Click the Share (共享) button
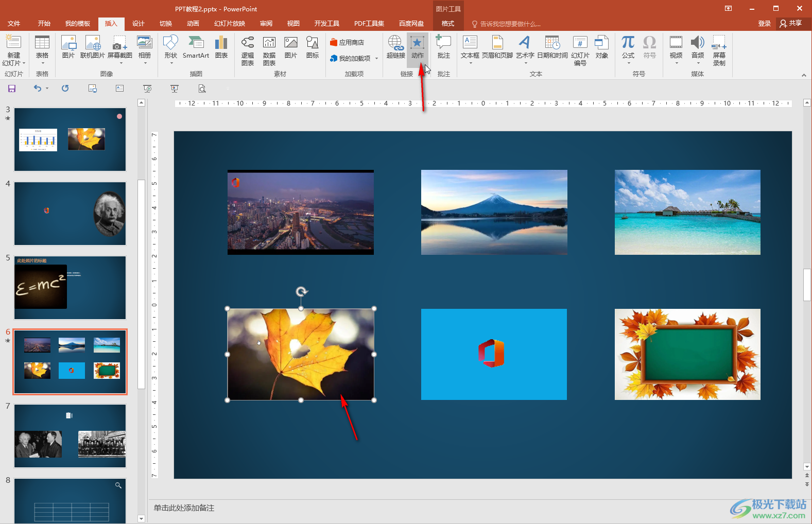The height and width of the screenshot is (524, 812). tap(791, 24)
